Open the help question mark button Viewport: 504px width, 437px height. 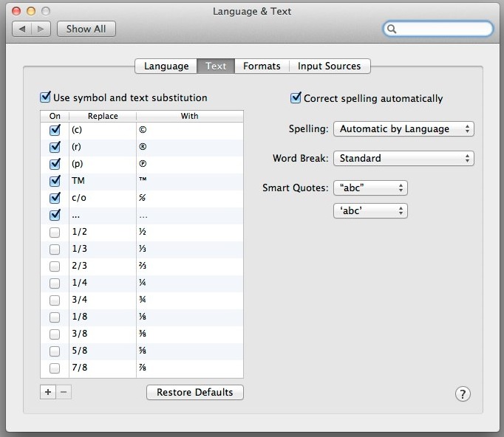point(463,393)
